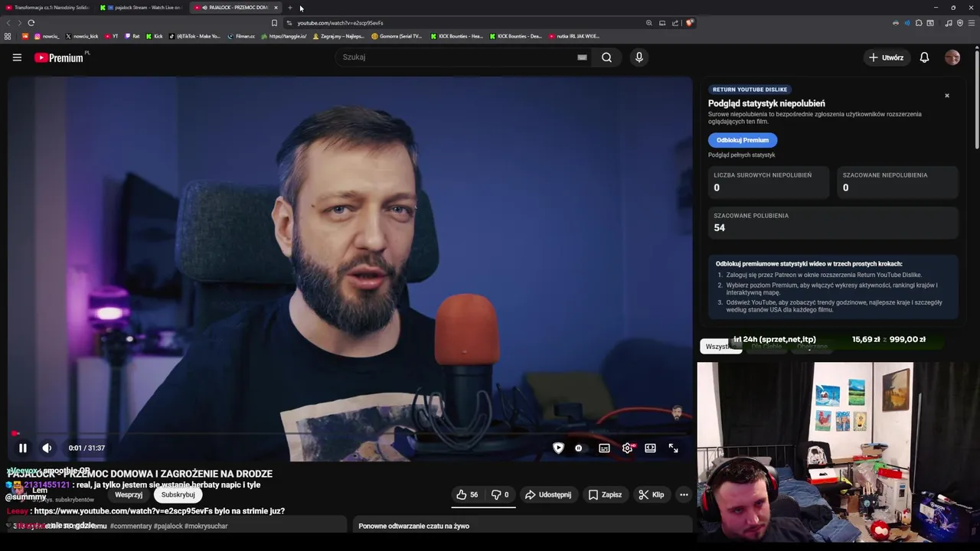
Task: Like the video thumbs up
Action: click(x=467, y=495)
